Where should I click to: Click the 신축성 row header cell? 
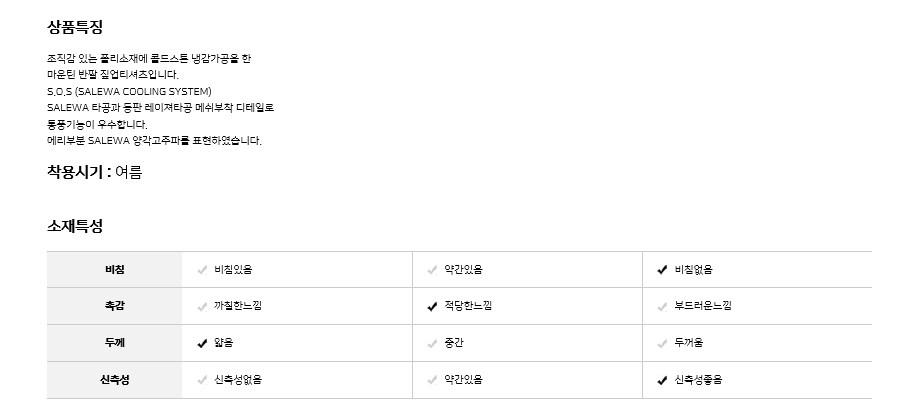click(114, 380)
